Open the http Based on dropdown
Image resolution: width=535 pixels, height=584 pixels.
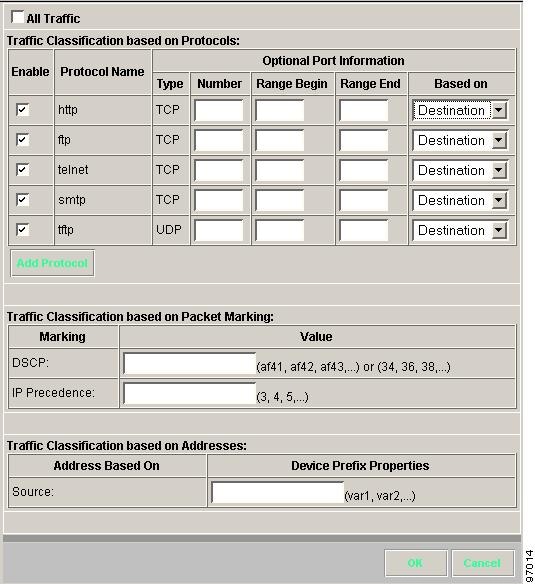point(460,110)
